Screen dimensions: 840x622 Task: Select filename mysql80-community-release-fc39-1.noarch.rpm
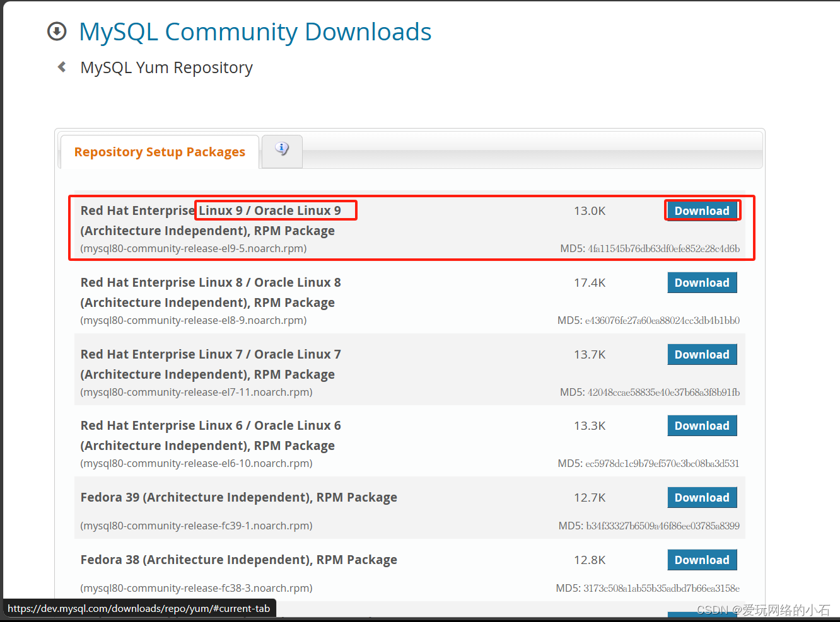[x=196, y=526]
